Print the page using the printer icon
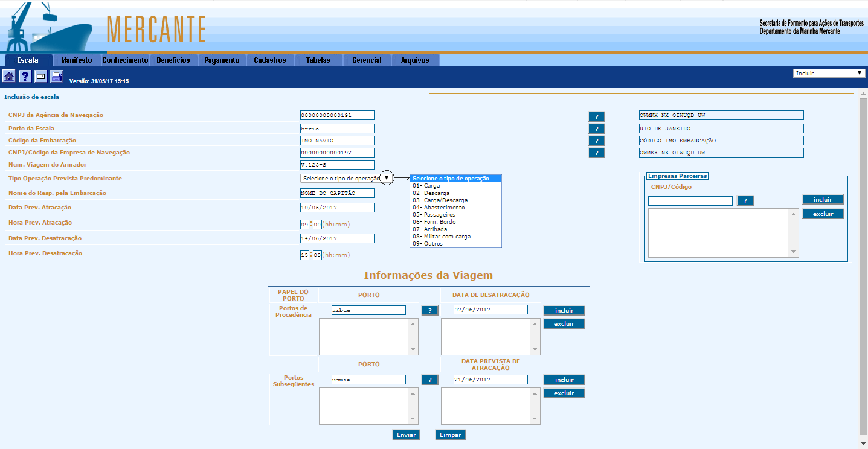This screenshot has height=449, width=868. tap(56, 77)
